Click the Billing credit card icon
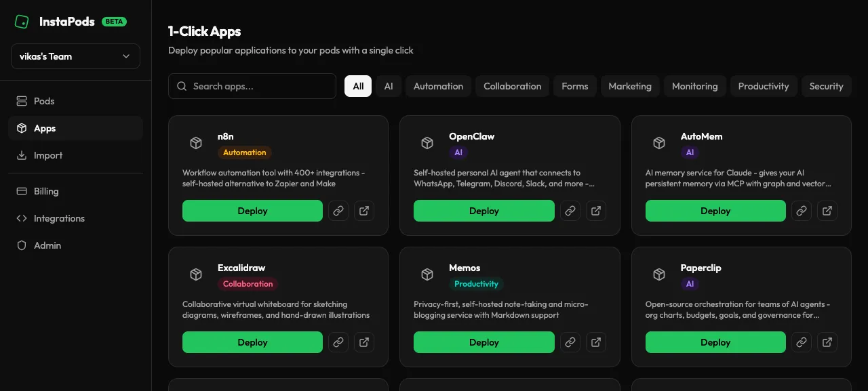Image resolution: width=868 pixels, height=391 pixels. click(22, 191)
